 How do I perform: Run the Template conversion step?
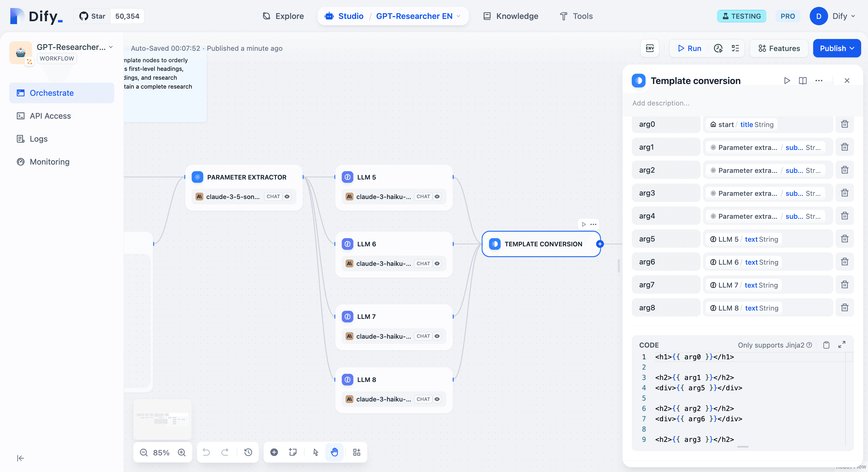click(787, 81)
